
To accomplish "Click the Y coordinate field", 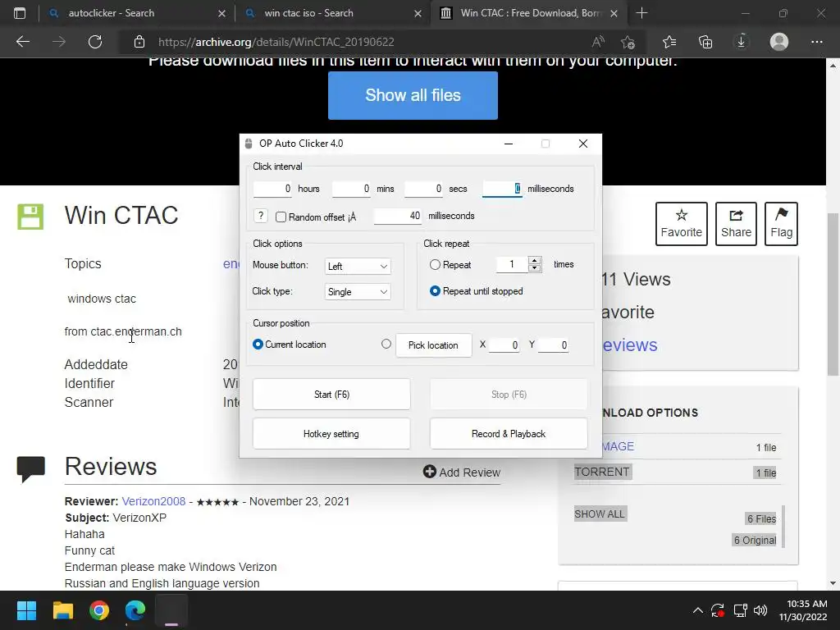I will point(554,345).
